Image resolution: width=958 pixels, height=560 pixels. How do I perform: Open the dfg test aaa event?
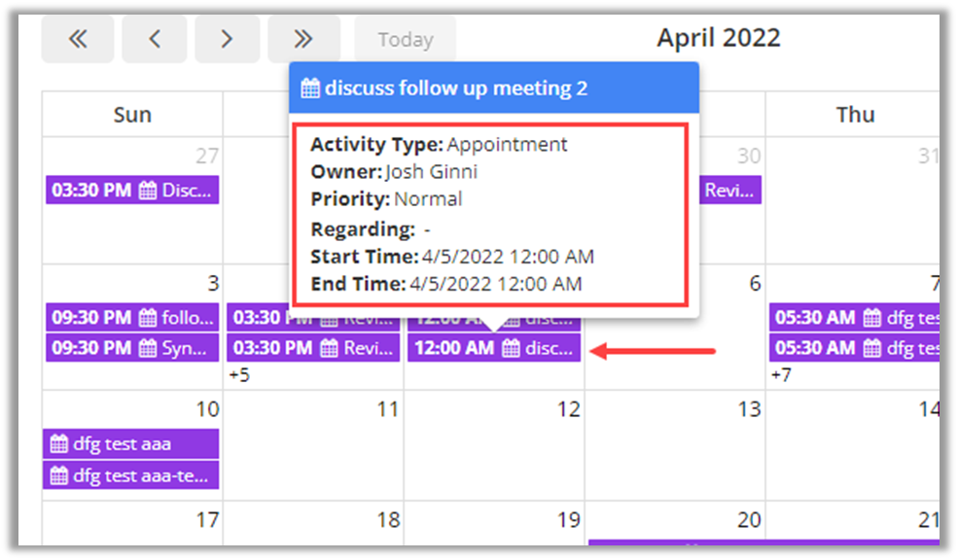point(132,444)
